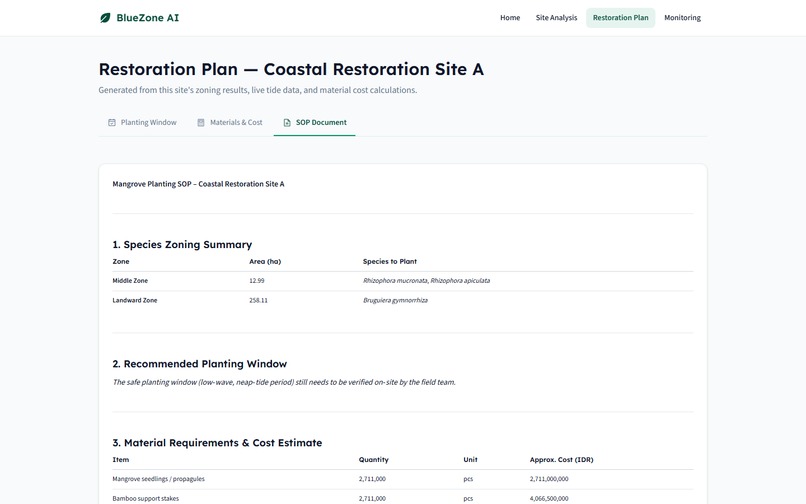Click the calendar icon on Planting Window tab
806x504 pixels.
tap(112, 122)
